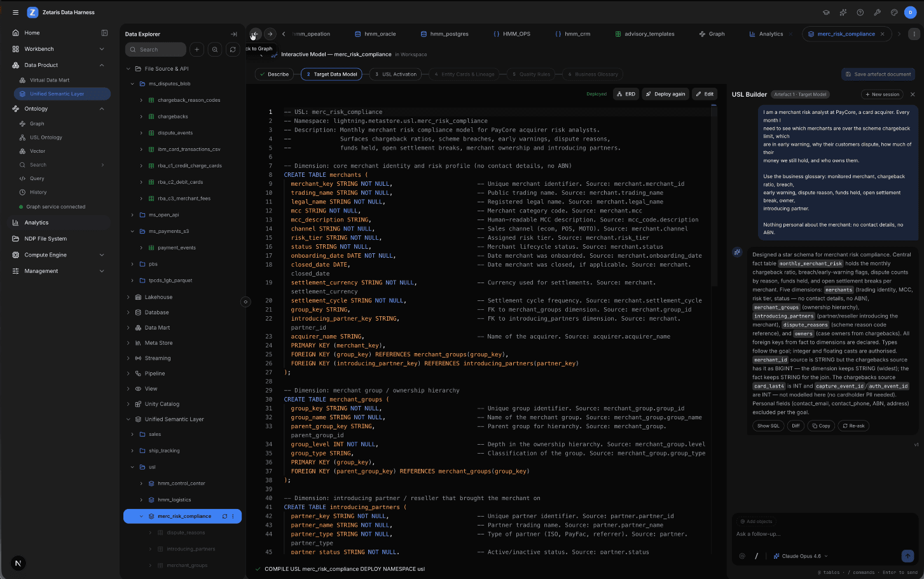Expand the Lakehouse tree node
Image resolution: width=924 pixels, height=579 pixels.
tap(128, 297)
